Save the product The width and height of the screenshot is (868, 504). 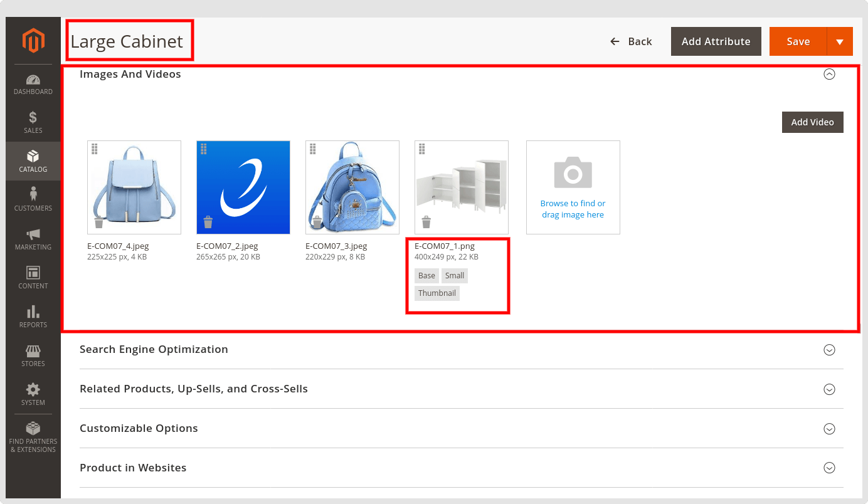click(x=798, y=41)
